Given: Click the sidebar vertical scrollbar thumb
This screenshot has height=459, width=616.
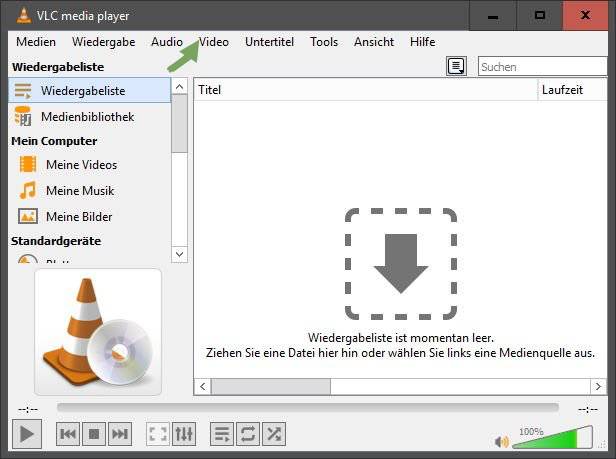Looking at the screenshot, I should [x=180, y=123].
